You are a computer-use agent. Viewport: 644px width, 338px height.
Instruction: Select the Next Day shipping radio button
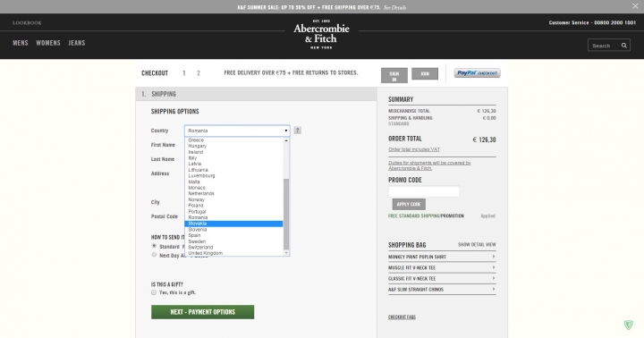[154, 255]
